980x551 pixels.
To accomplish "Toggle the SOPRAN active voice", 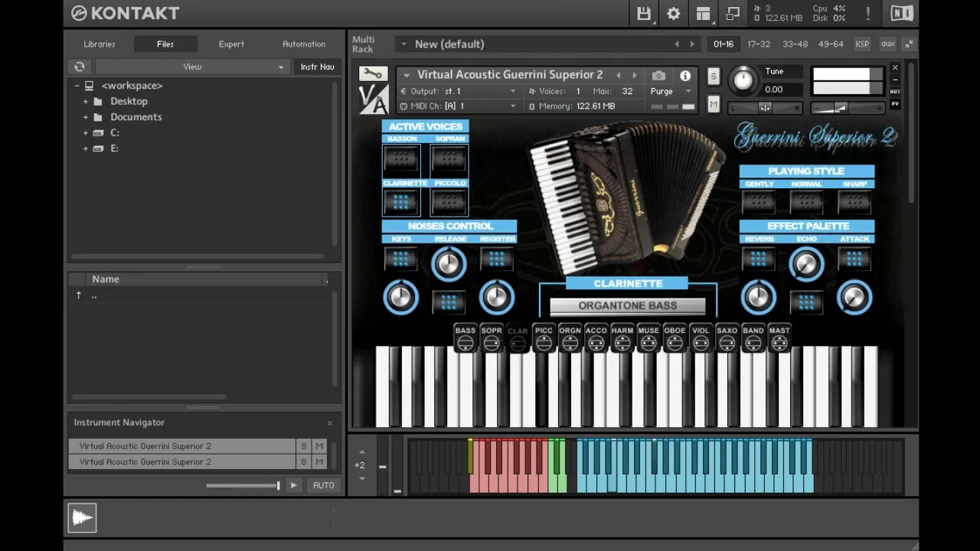I will point(449,159).
